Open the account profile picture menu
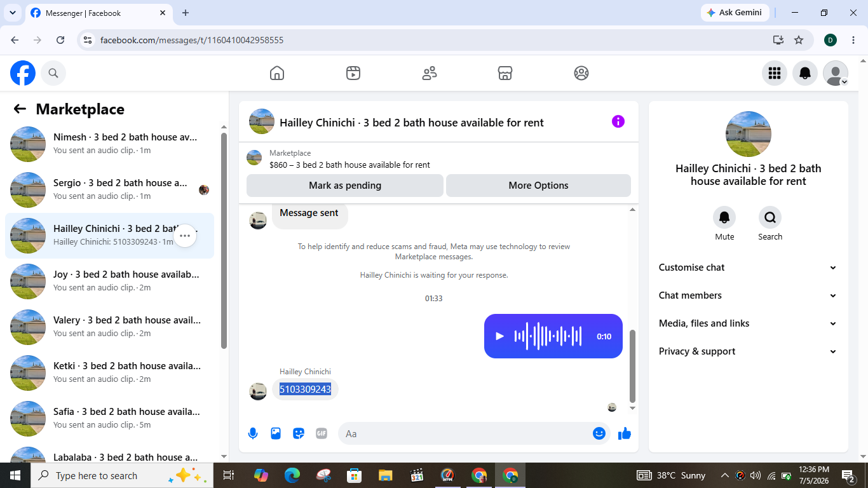This screenshot has height=488, width=868. [836, 73]
